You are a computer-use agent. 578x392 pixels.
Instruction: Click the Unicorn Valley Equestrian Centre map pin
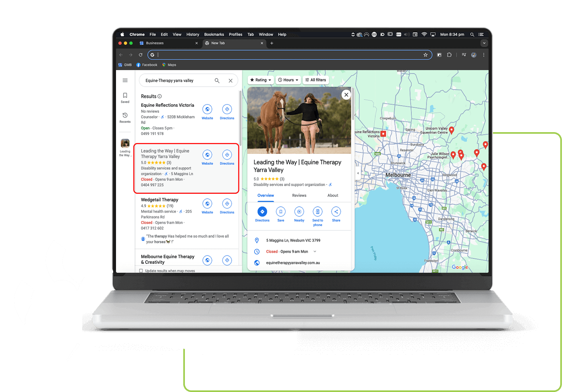tap(452, 130)
